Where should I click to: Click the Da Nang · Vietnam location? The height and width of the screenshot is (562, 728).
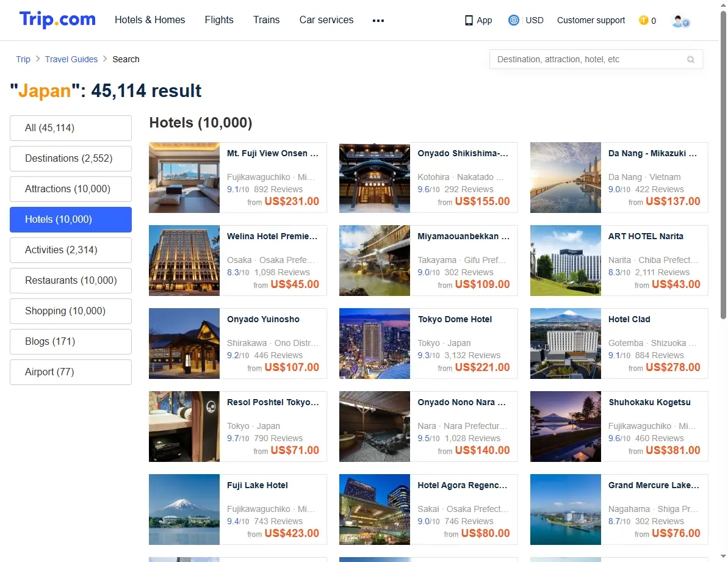pyautogui.click(x=644, y=178)
